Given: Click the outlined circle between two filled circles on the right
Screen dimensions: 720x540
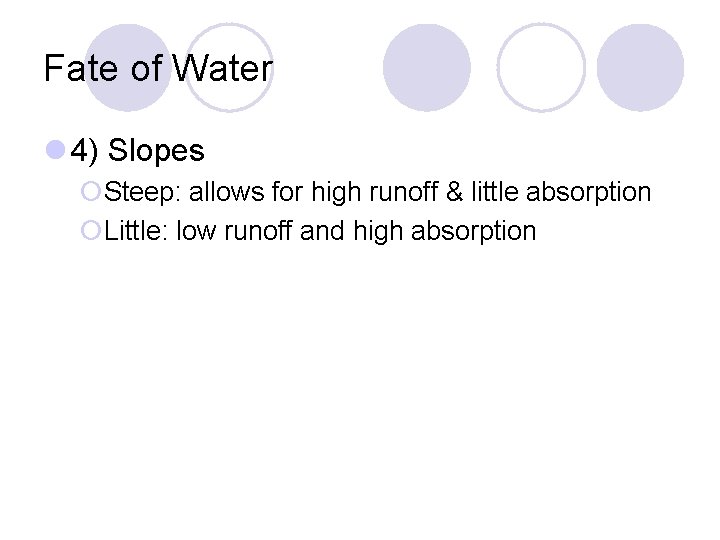Looking at the screenshot, I should pyautogui.click(x=541, y=67).
